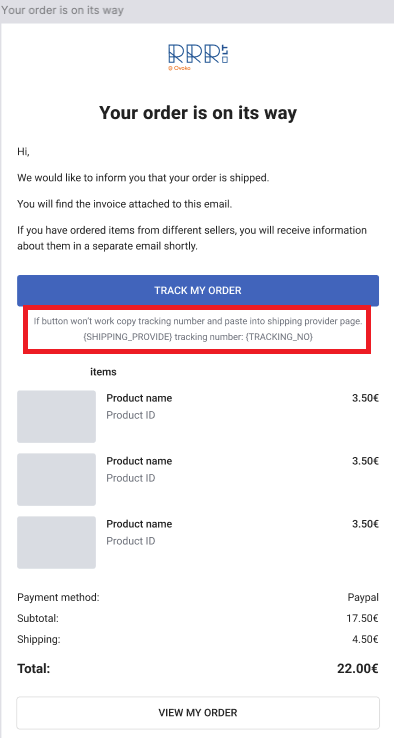Click the {TRACKING_NO} placeholder text
The height and width of the screenshot is (738, 394).
(x=280, y=337)
